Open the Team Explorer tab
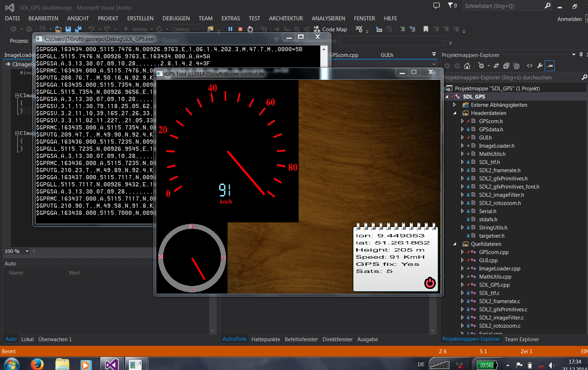This screenshot has width=588, height=370. point(522,339)
